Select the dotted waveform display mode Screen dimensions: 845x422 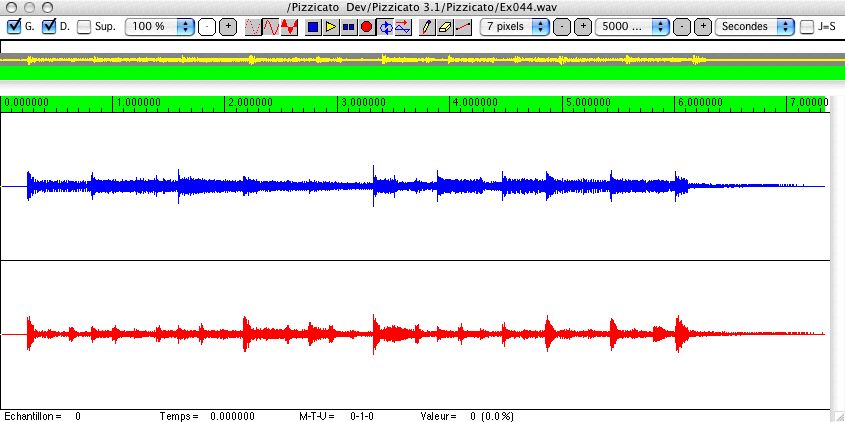point(253,27)
